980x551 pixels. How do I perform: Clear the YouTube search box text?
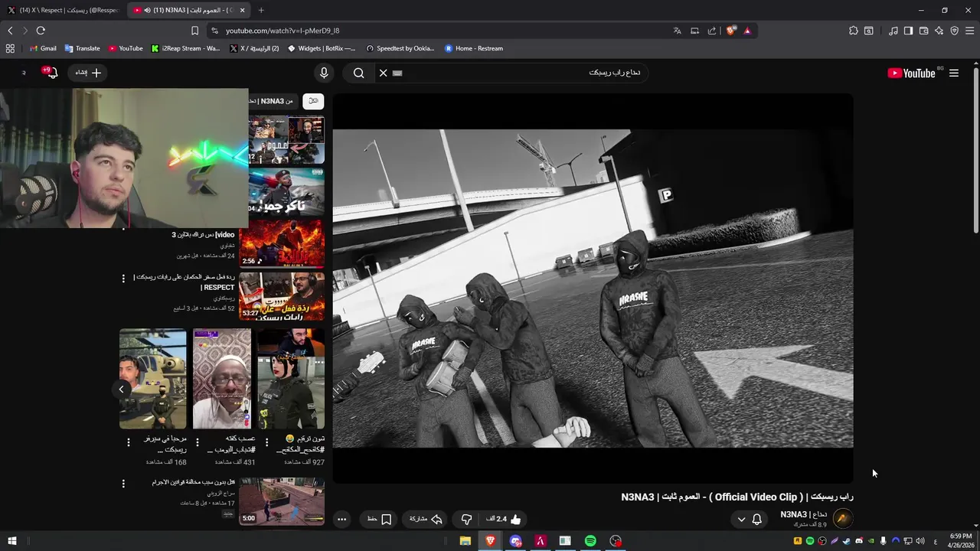coord(384,73)
